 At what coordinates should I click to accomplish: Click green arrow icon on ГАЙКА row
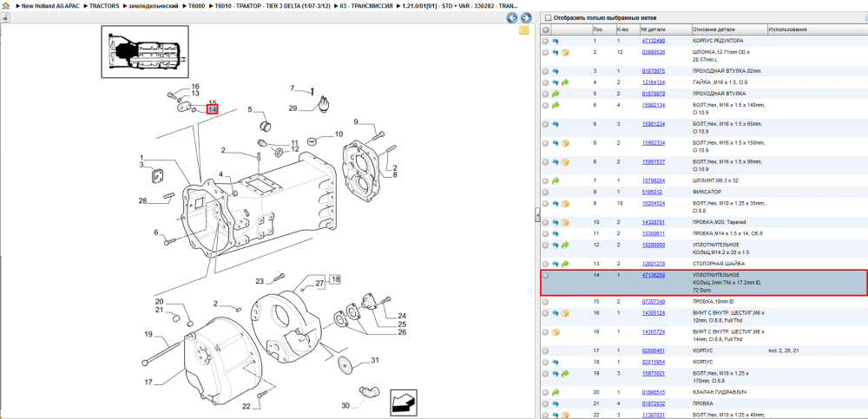pyautogui.click(x=565, y=82)
